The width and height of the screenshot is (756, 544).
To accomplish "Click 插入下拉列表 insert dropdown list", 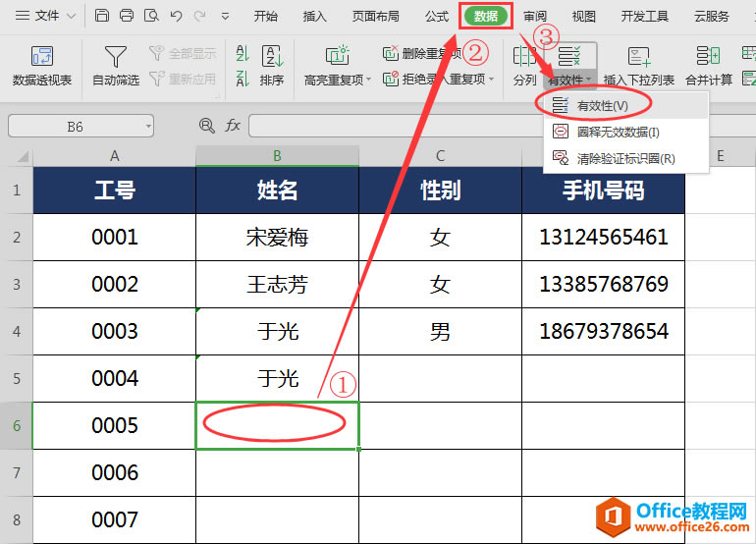I will (x=639, y=65).
